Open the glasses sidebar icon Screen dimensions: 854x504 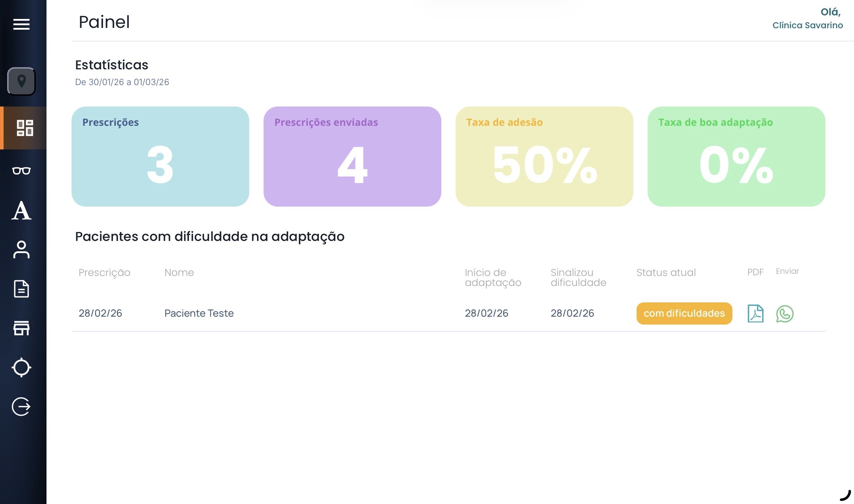[x=21, y=171]
